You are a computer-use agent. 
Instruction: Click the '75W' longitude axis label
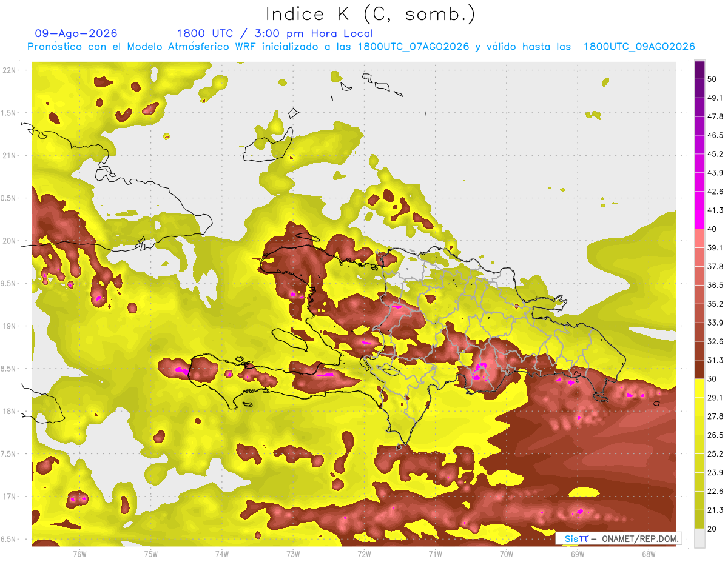click(x=151, y=554)
